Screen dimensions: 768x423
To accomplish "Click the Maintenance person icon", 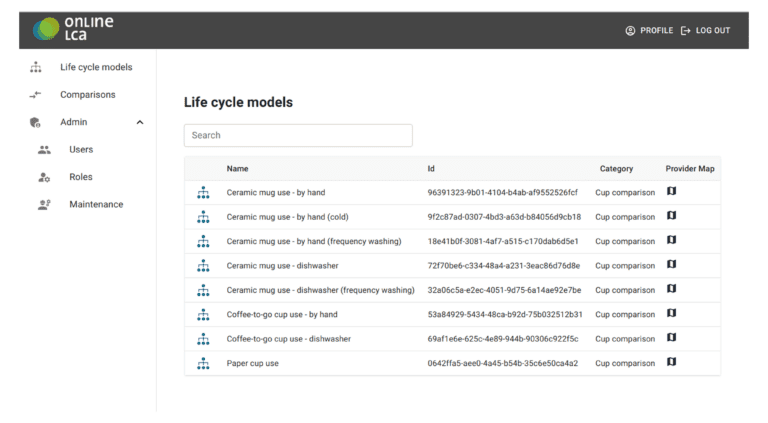I will tap(44, 205).
